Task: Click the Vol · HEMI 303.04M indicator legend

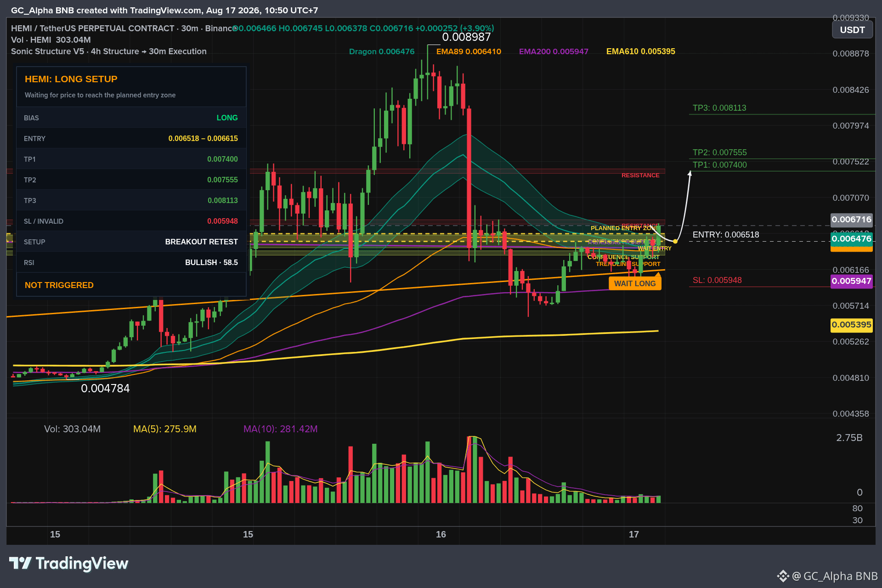Action: [51, 40]
